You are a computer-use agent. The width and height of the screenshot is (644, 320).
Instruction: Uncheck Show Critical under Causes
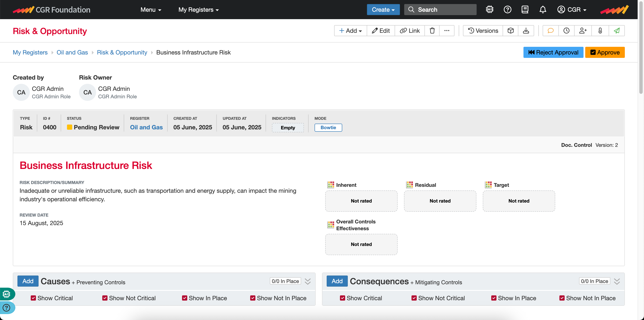tap(33, 298)
